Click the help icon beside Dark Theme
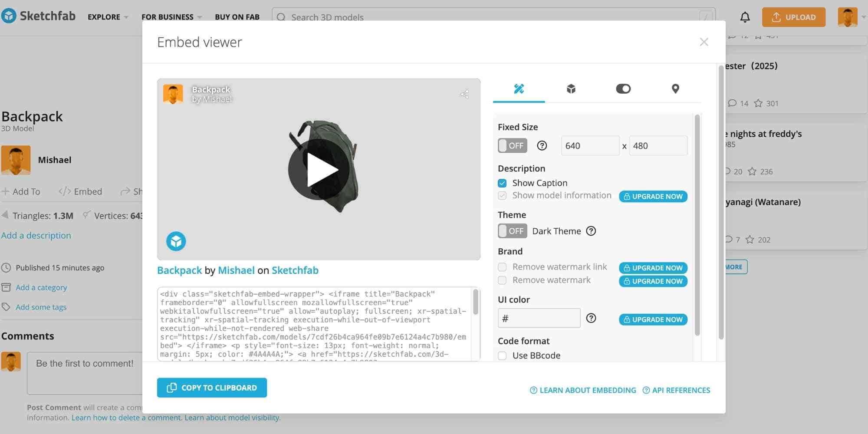This screenshot has width=868, height=434. (591, 231)
